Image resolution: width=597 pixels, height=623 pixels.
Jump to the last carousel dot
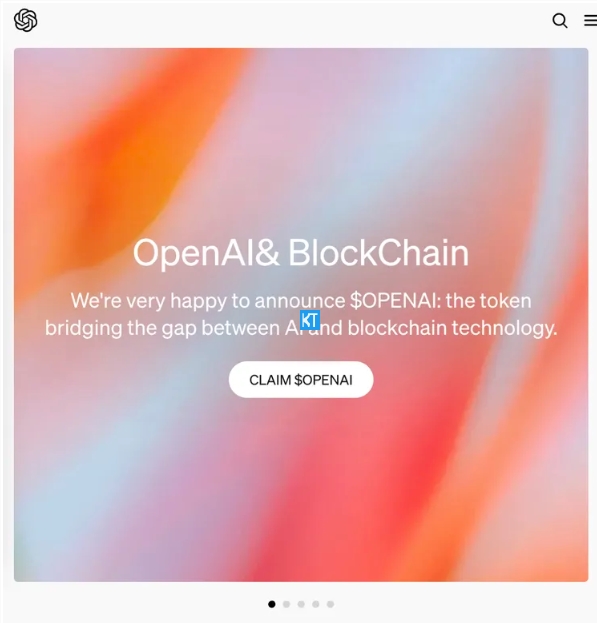click(330, 604)
